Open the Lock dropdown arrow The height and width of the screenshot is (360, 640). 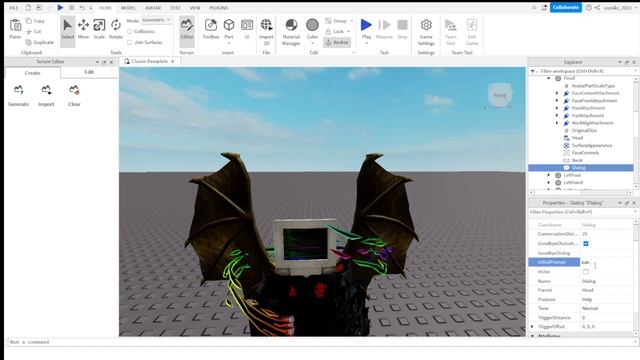pos(349,31)
